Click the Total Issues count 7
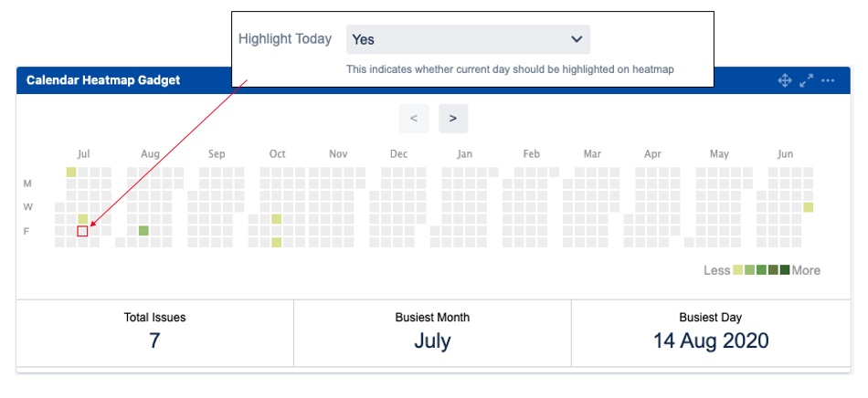 click(x=154, y=341)
